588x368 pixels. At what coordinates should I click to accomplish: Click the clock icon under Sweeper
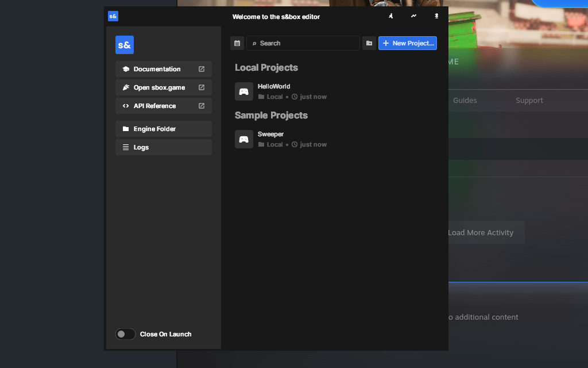(295, 144)
